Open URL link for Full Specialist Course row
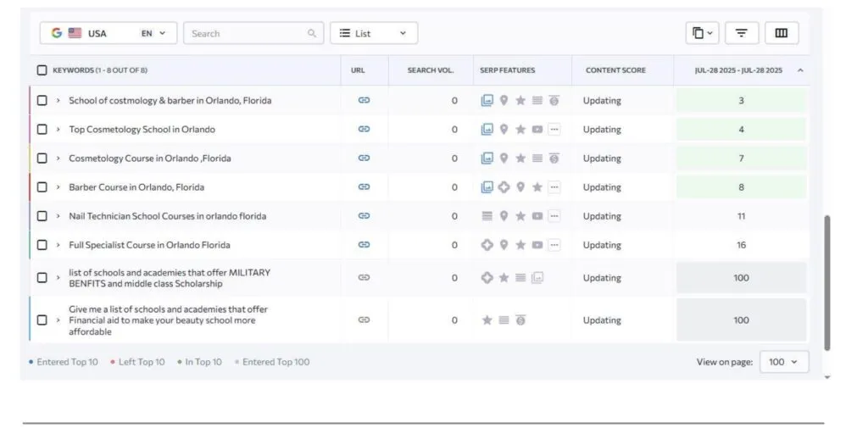Screen dimensions: 868x439 click(364, 244)
